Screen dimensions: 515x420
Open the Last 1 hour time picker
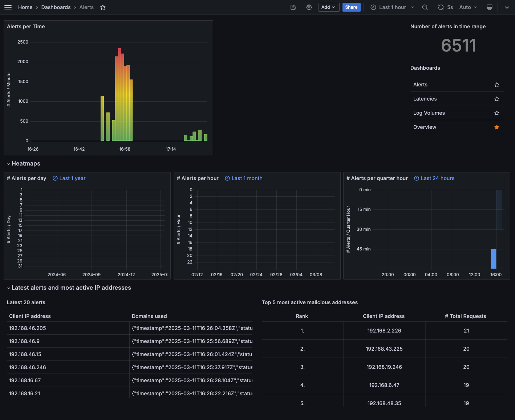coord(392,7)
